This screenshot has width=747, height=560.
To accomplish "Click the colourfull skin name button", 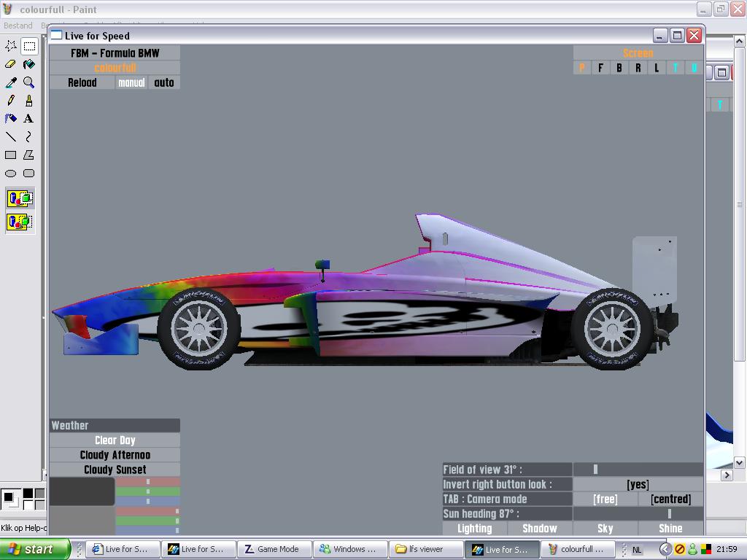I will coord(115,68).
